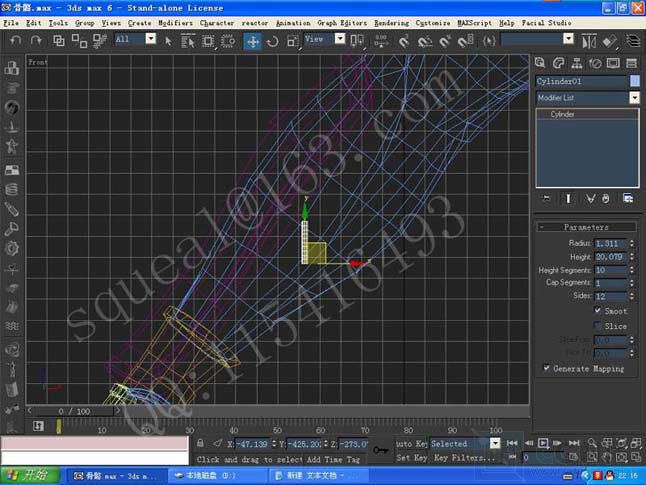
Task: Open the Display command panel tab
Action: [613, 63]
